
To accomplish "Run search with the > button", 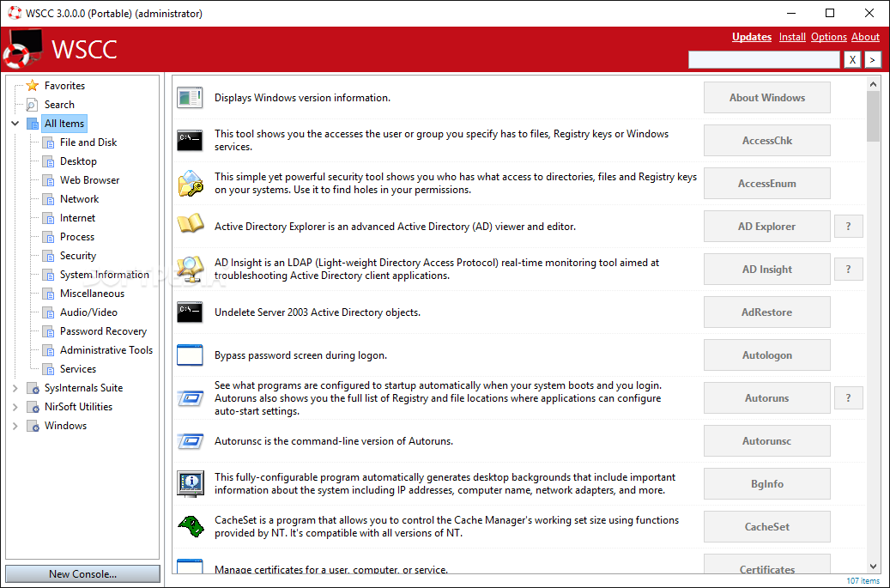I will pos(872,59).
